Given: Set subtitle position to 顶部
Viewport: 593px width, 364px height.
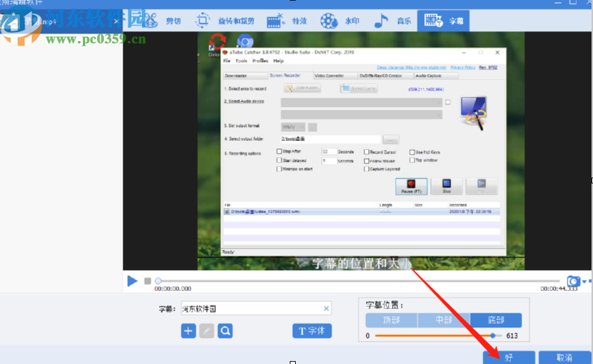Looking at the screenshot, I should coord(391,320).
